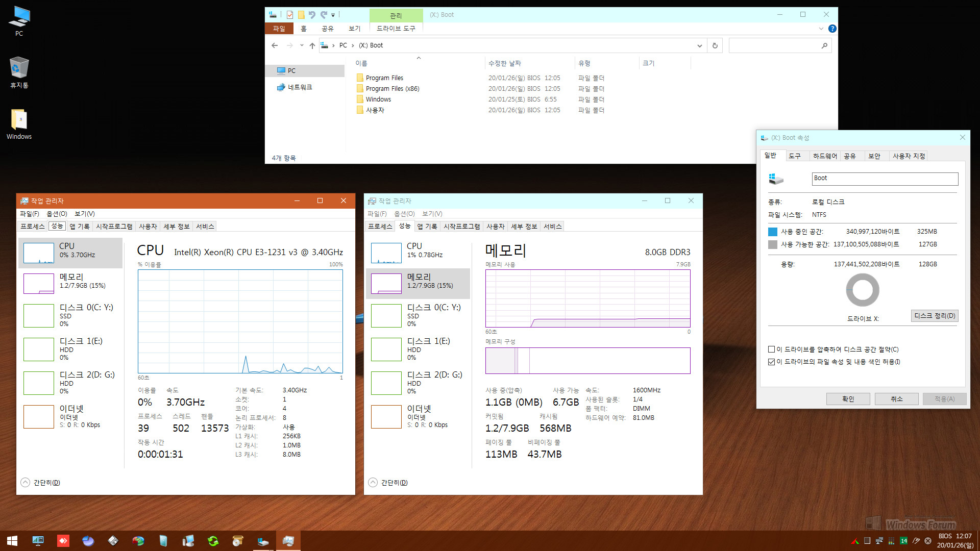Screen dimensions: 980x551
Task: Select 메모리 item in left Task Manager
Action: (x=71, y=283)
